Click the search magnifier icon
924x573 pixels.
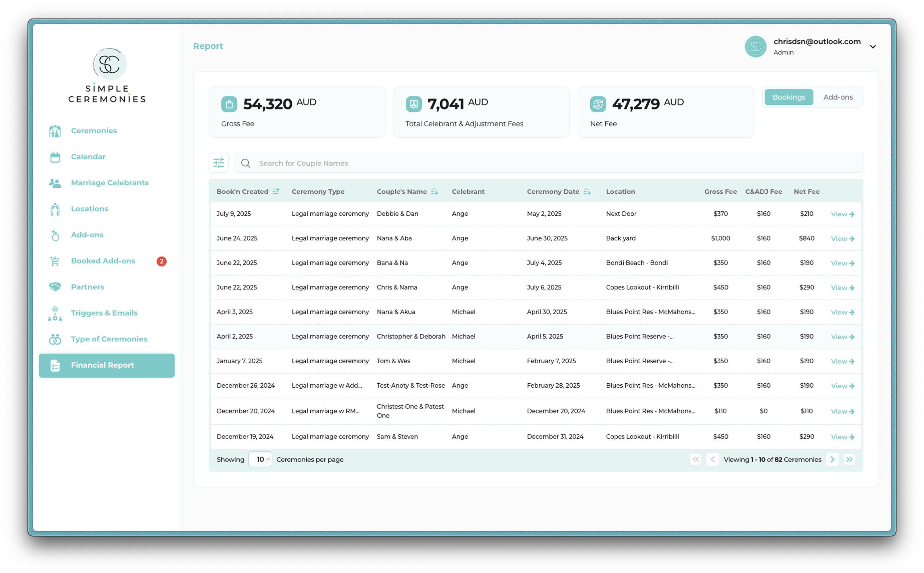coord(246,163)
